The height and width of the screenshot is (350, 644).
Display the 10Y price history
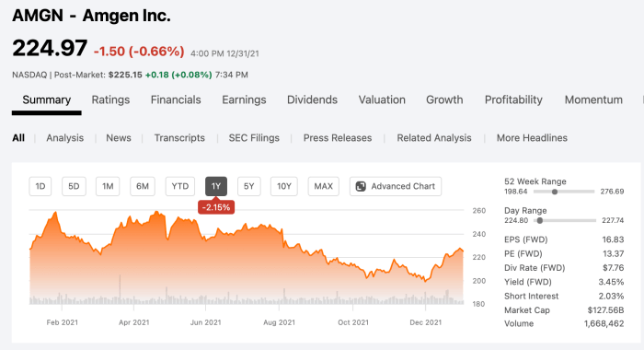click(x=283, y=186)
